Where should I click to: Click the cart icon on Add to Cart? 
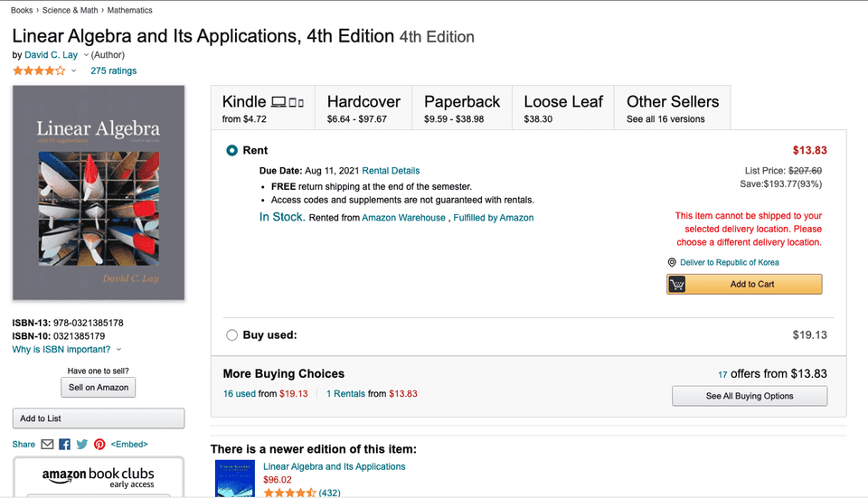click(677, 285)
